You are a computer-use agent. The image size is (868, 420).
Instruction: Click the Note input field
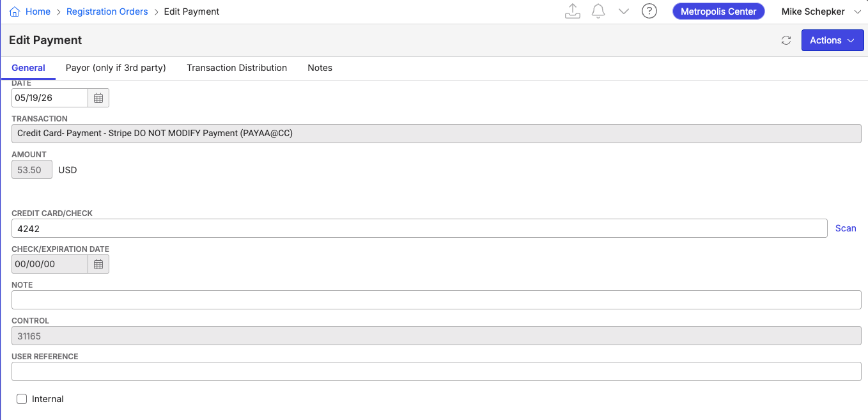pos(437,300)
